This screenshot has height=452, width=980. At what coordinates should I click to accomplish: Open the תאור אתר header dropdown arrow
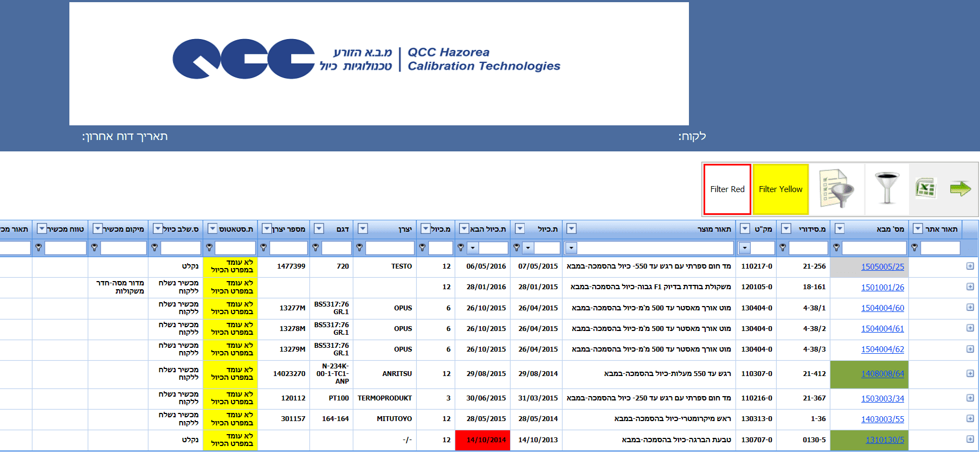(918, 229)
